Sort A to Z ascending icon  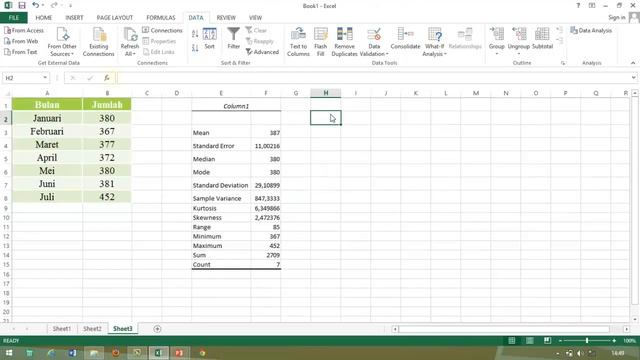(x=195, y=34)
